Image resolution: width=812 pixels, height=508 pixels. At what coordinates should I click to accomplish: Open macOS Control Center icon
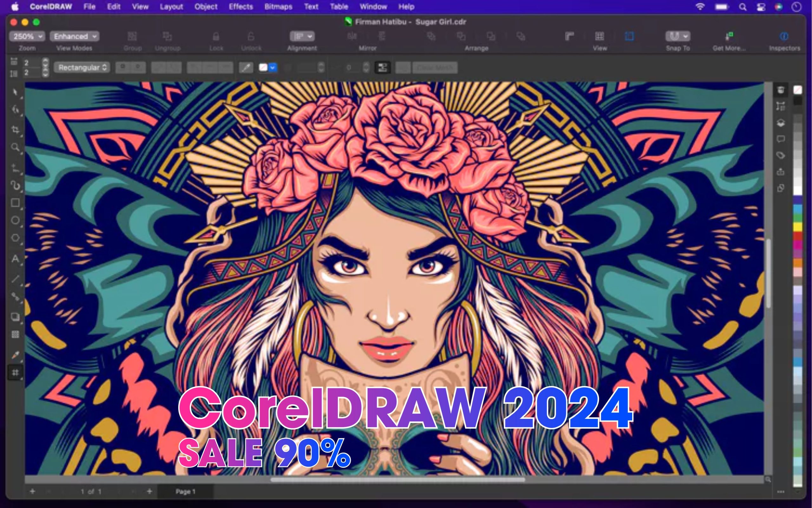(761, 7)
